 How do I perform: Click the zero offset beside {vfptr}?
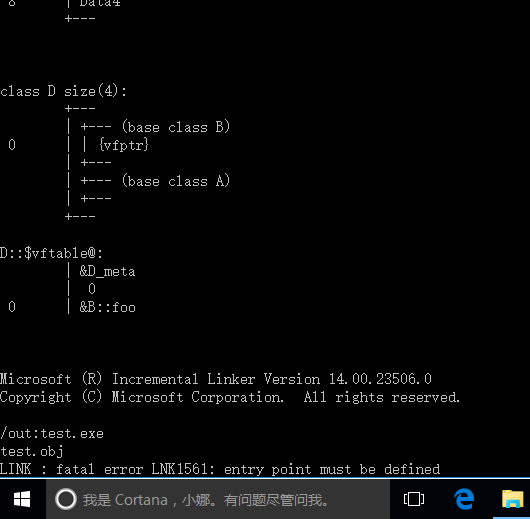click(x=12, y=145)
